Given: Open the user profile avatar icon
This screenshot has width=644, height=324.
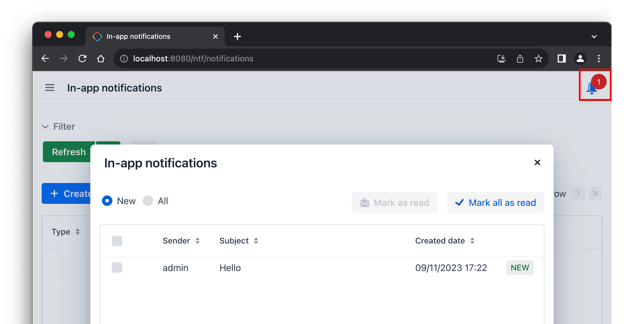Looking at the screenshot, I should point(580,59).
